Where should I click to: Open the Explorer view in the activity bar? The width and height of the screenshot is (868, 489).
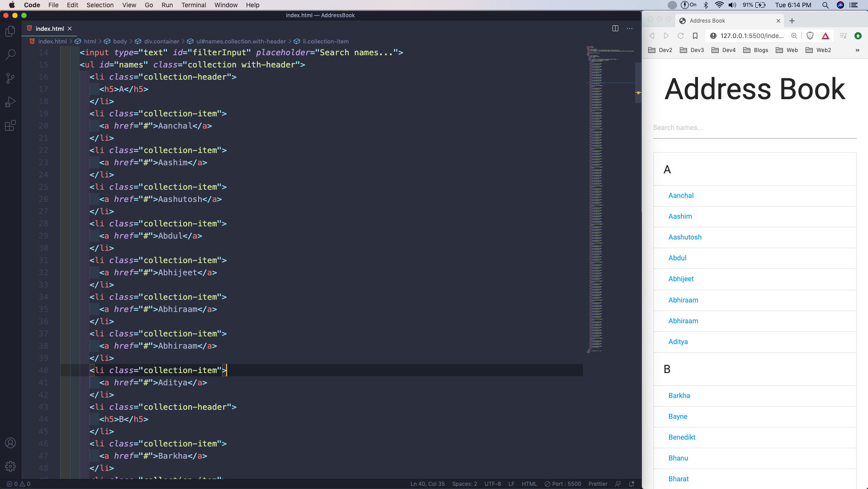coord(10,31)
